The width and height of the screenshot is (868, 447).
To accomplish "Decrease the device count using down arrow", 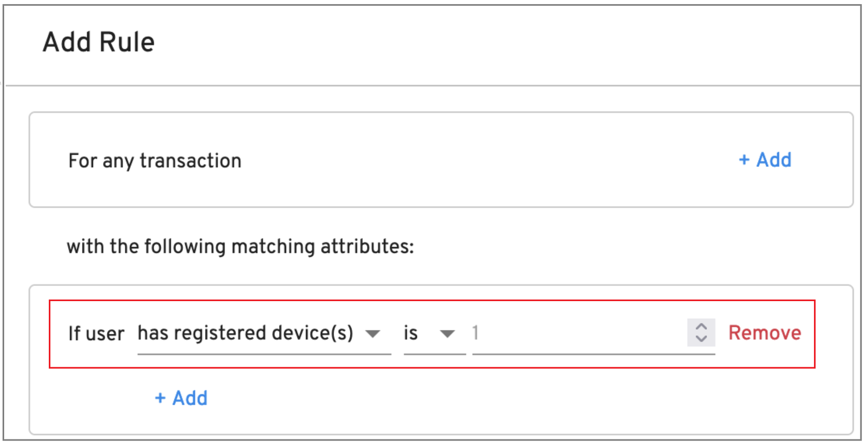I will [701, 339].
